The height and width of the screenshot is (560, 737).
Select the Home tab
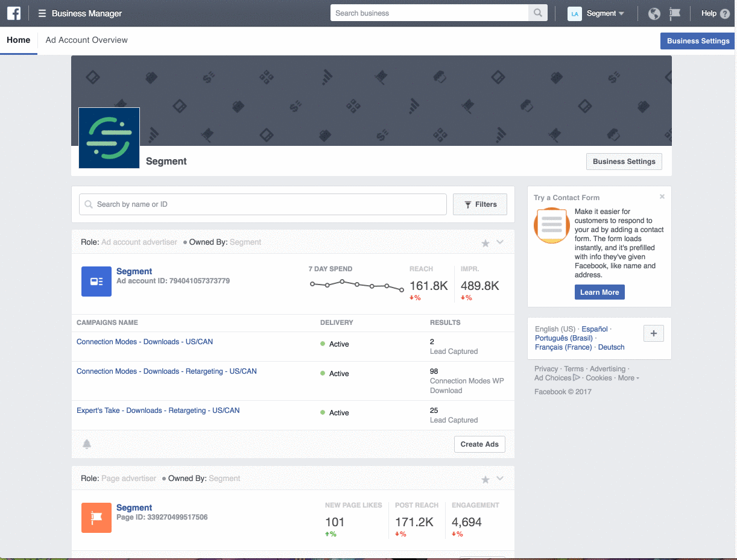tap(19, 40)
